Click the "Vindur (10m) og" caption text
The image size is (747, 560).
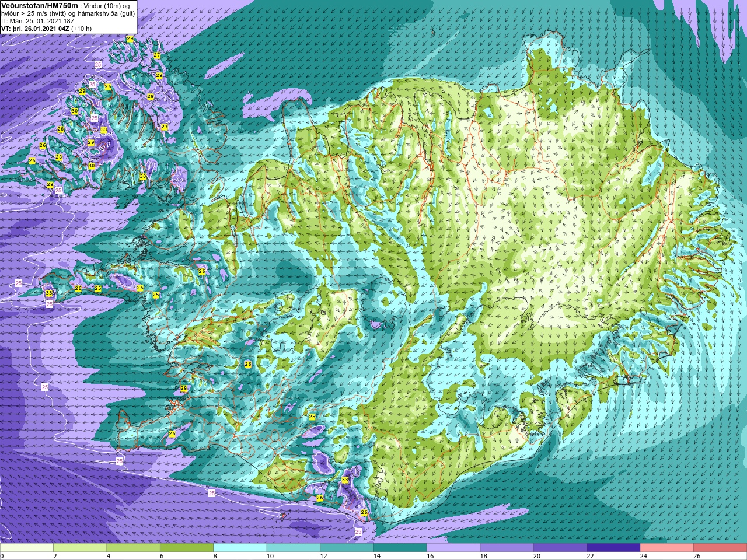[107, 5]
